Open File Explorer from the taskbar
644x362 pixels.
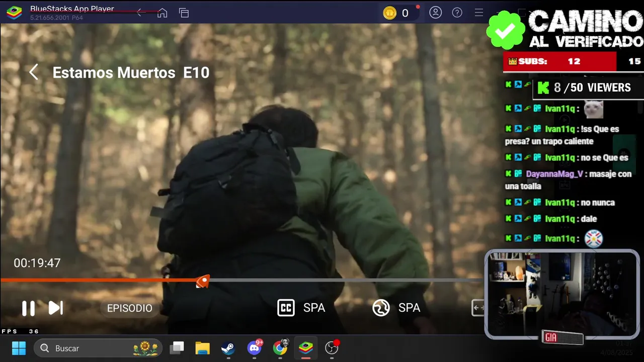coord(202,348)
